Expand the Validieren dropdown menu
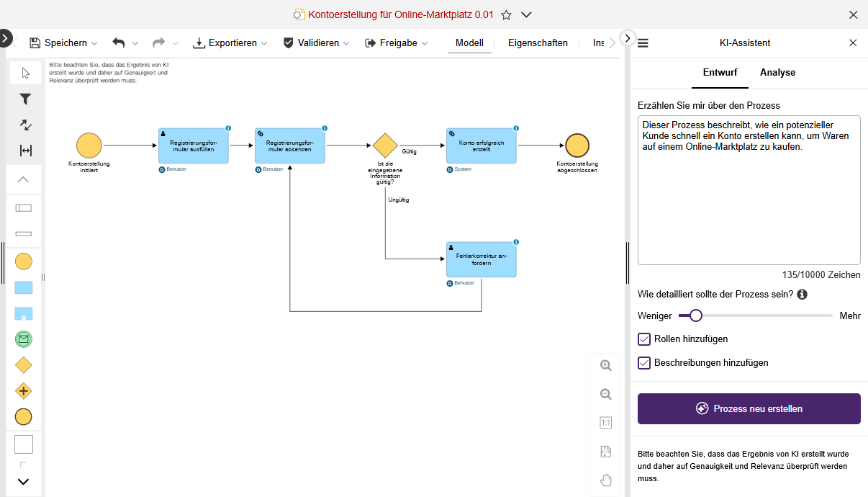 click(317, 43)
